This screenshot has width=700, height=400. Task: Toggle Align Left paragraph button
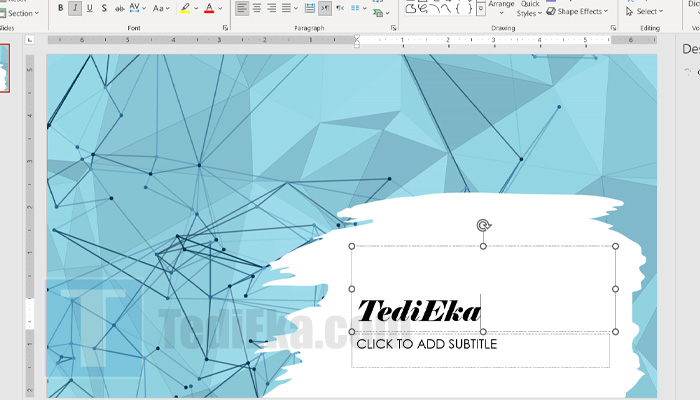242,8
